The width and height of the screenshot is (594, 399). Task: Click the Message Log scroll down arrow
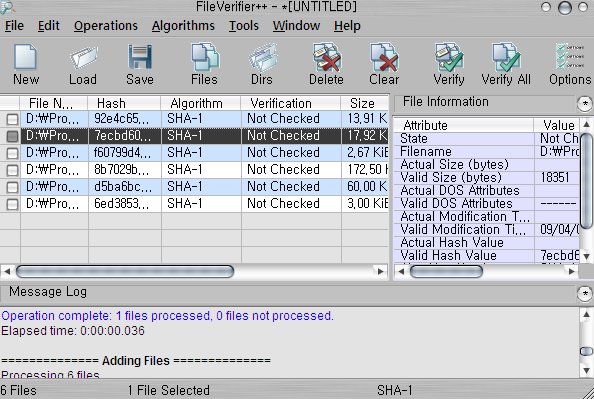(x=586, y=370)
